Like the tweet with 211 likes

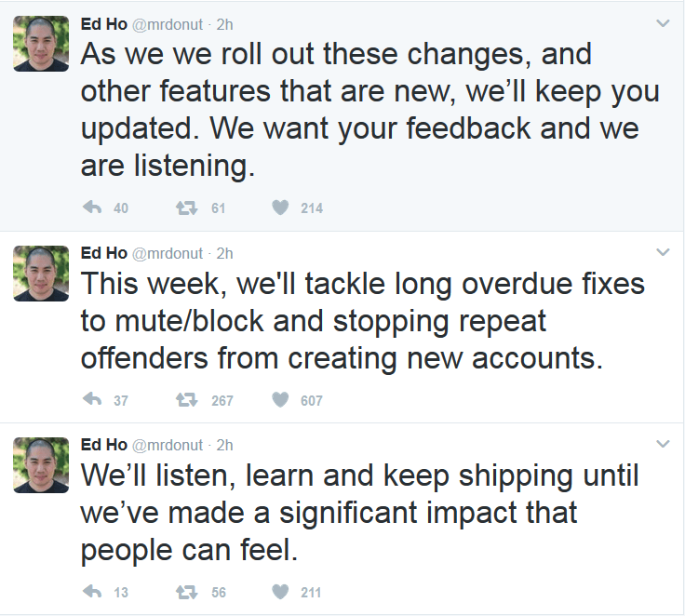(280, 592)
